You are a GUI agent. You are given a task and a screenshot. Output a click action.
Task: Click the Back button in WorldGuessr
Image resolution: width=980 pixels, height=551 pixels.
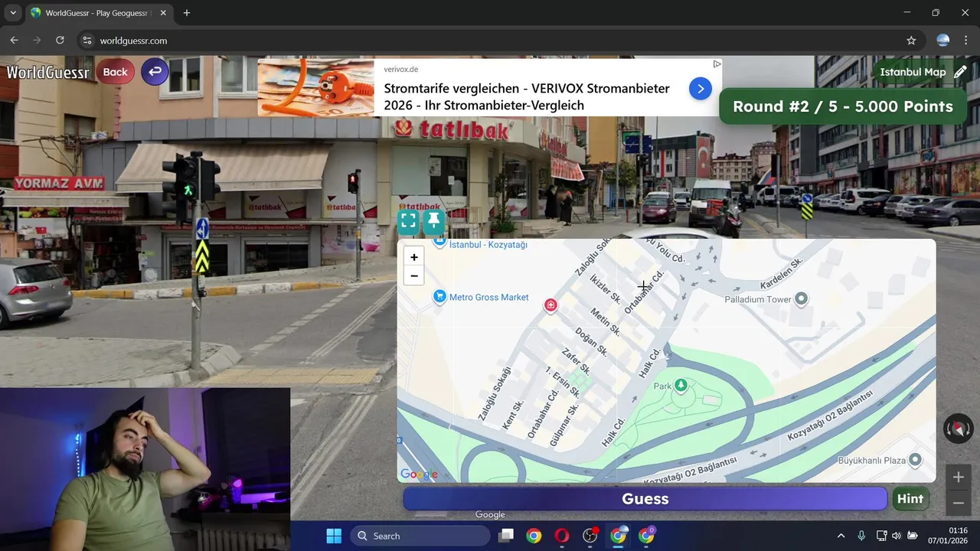[x=115, y=72]
